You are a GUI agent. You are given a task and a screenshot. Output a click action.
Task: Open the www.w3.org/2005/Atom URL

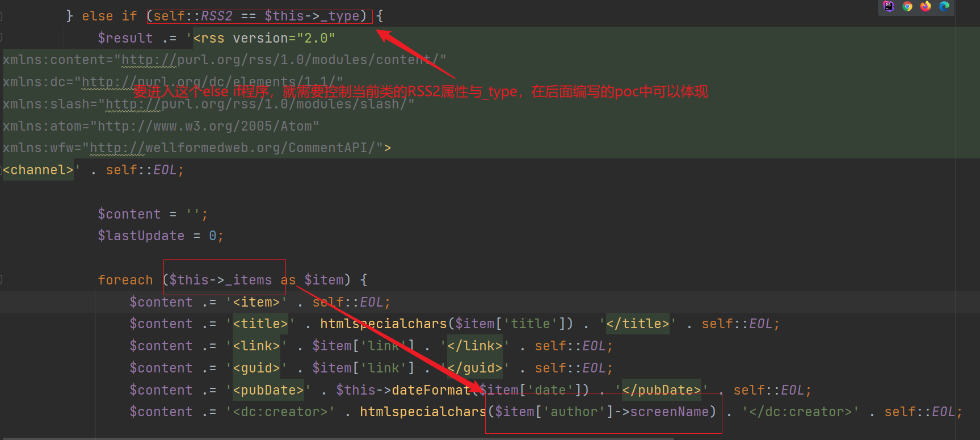pos(205,125)
